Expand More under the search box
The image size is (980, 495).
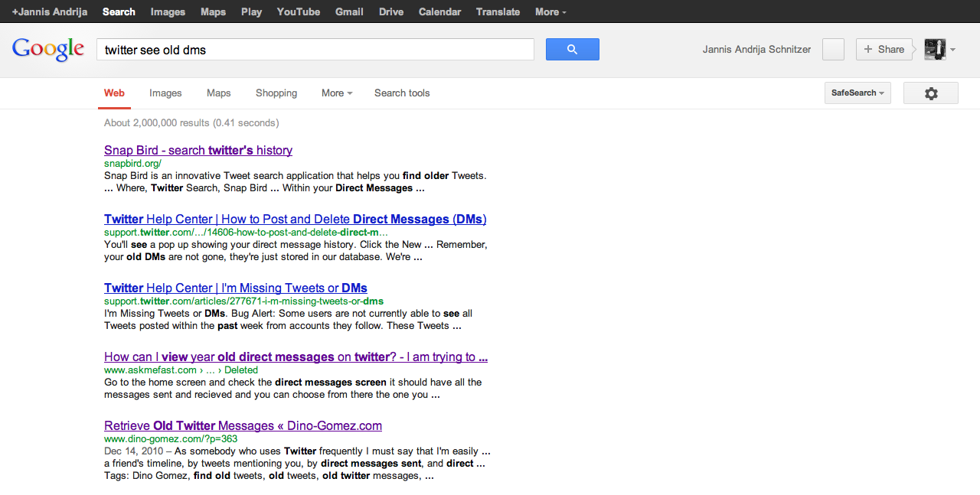point(337,93)
